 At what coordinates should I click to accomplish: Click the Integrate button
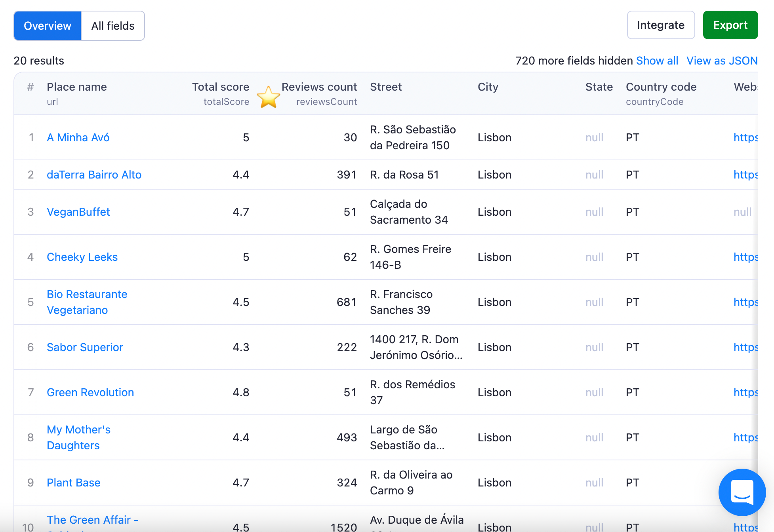[660, 25]
